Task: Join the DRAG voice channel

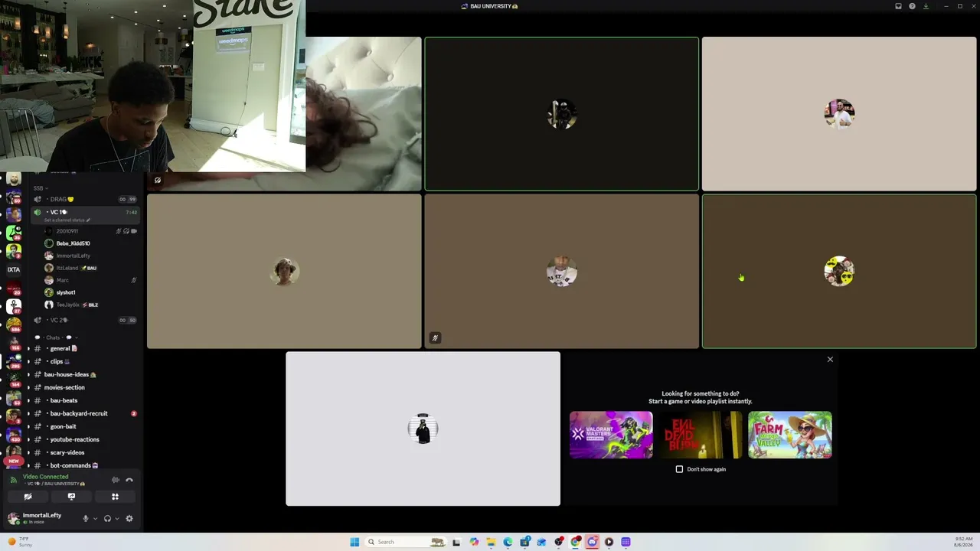Action: coord(84,199)
